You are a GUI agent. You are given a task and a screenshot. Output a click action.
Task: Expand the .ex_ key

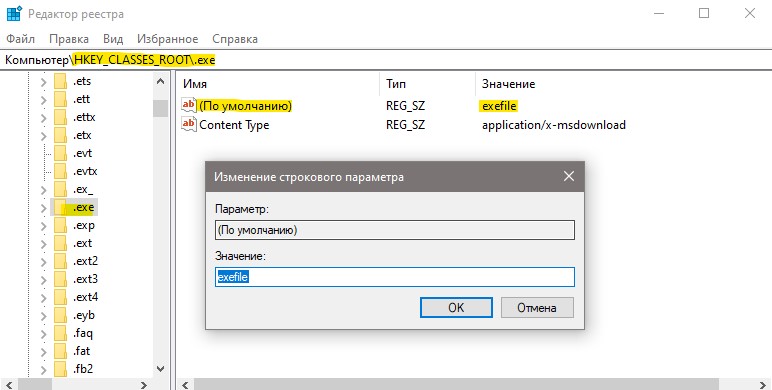coord(43,190)
